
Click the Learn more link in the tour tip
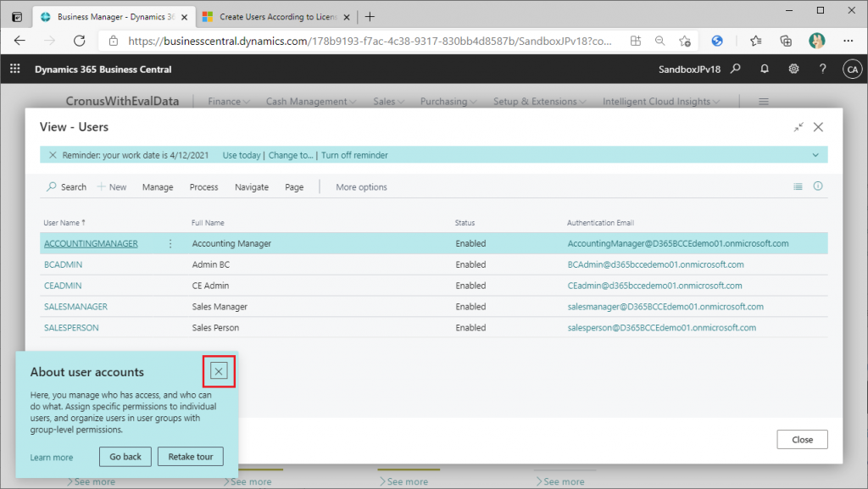coord(52,458)
